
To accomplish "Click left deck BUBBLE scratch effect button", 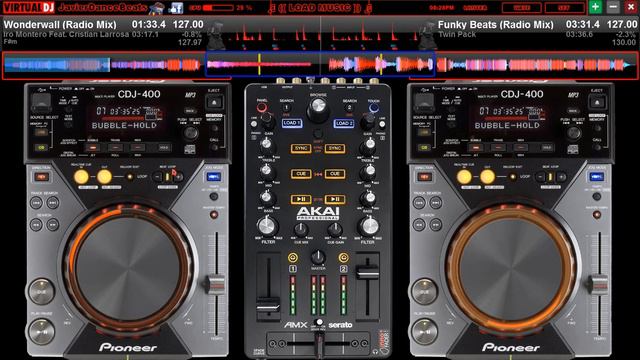I will click(x=93, y=147).
